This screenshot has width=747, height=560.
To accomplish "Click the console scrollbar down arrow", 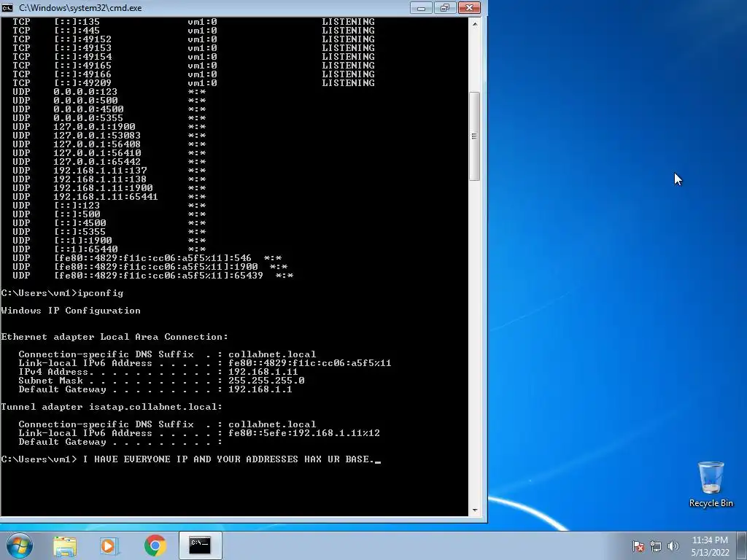I will (474, 510).
